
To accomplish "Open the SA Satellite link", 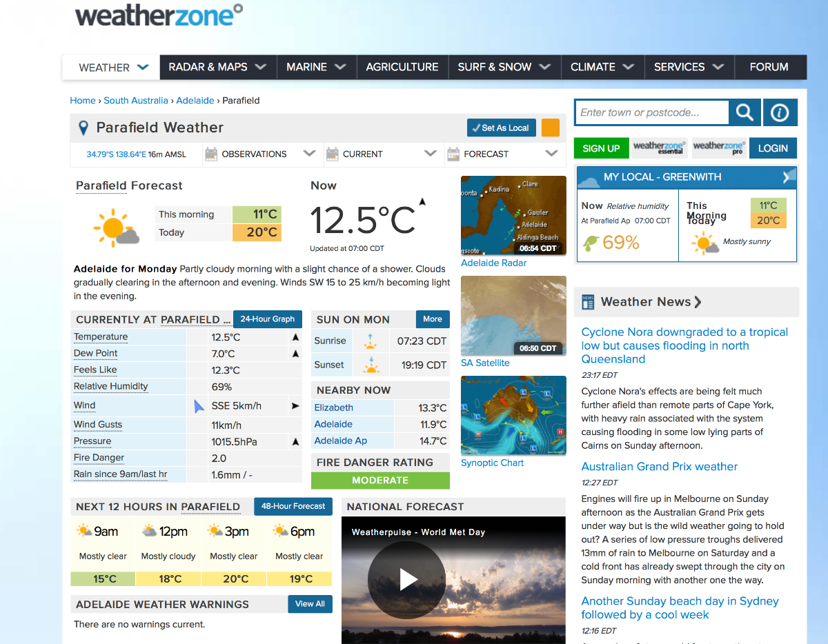I will (485, 363).
